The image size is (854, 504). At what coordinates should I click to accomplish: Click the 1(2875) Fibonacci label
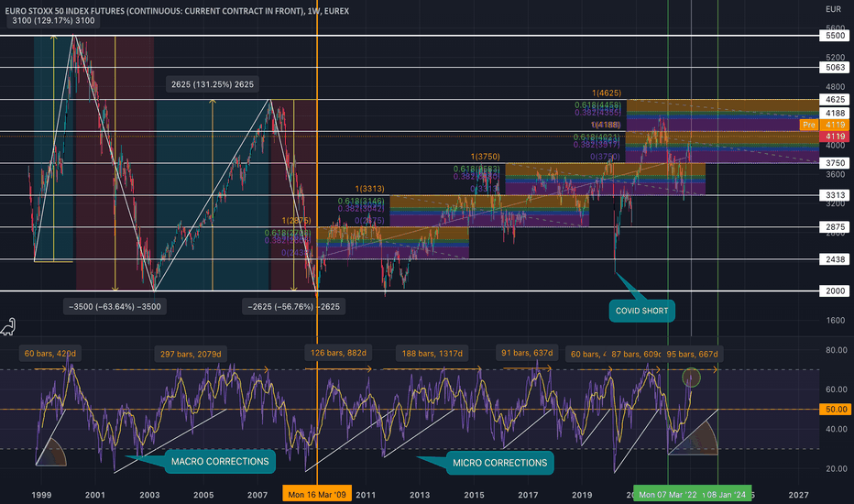coord(296,220)
